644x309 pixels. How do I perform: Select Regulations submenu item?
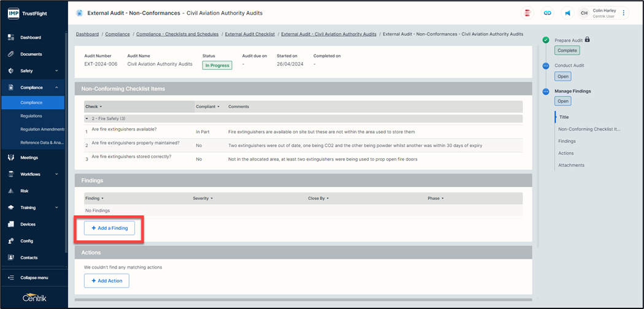(31, 116)
